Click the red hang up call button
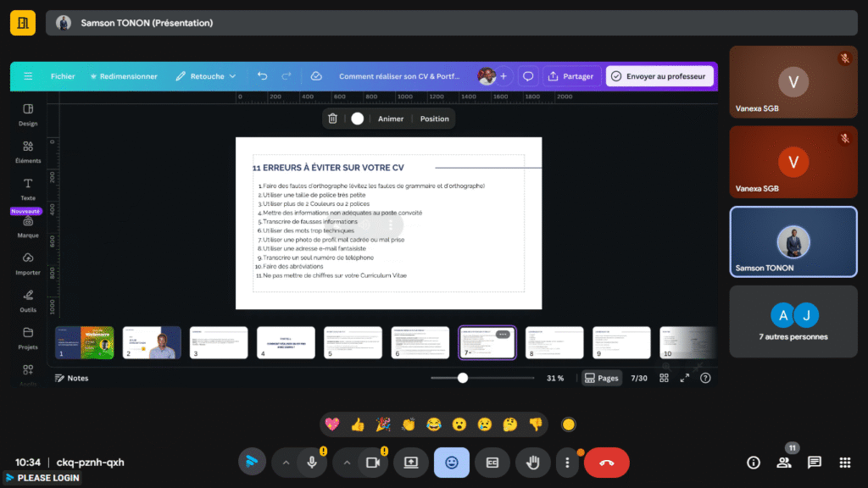Image resolution: width=868 pixels, height=488 pixels. tap(607, 463)
